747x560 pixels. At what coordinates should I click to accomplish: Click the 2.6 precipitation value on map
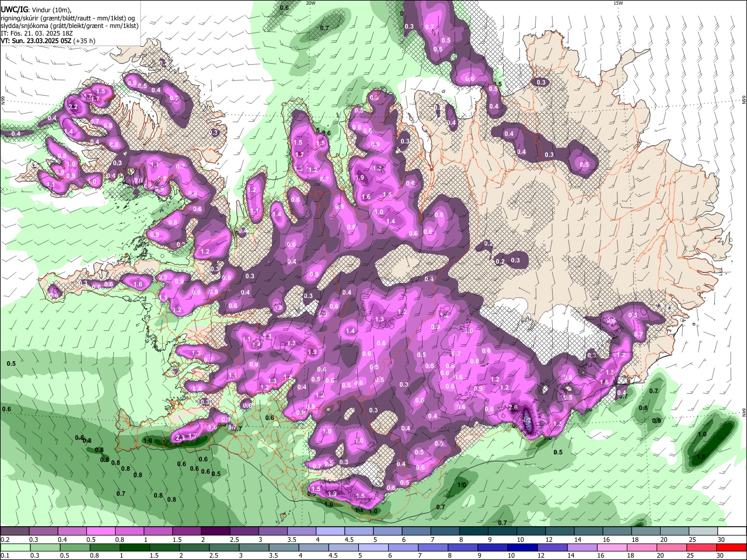[x=514, y=407]
